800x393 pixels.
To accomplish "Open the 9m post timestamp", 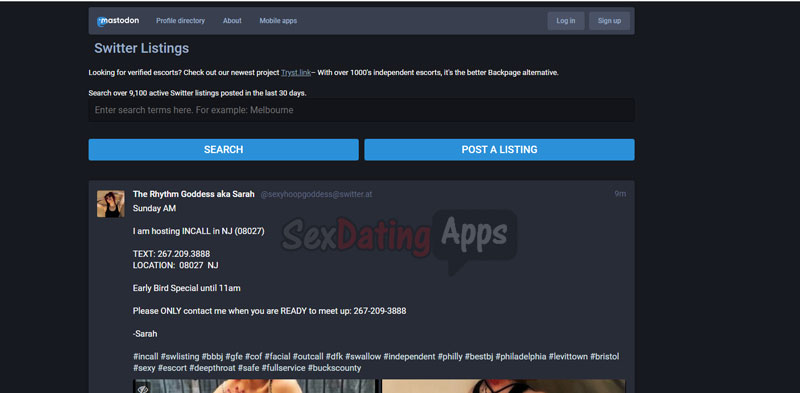I will [620, 194].
